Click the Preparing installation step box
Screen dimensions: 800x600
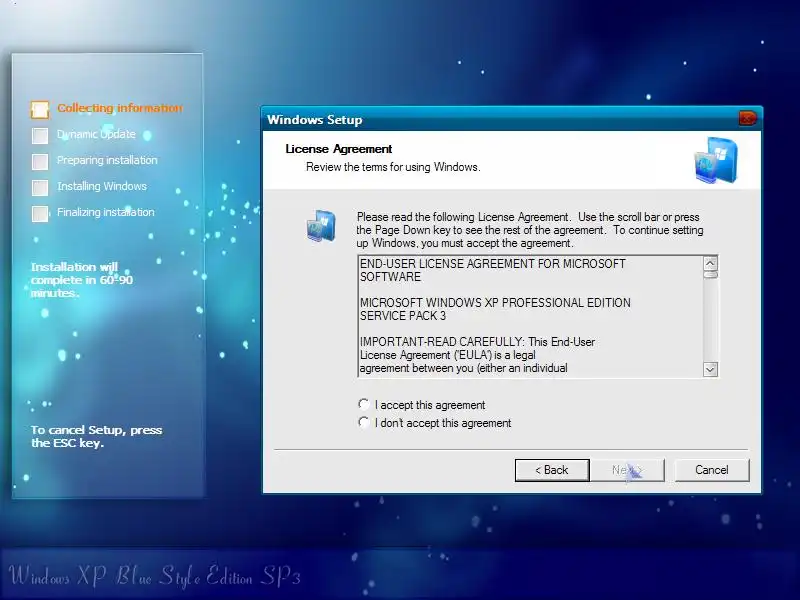tap(40, 161)
